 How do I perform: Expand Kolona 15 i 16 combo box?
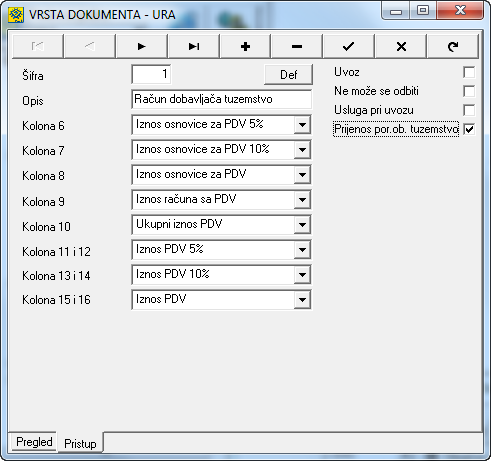pyautogui.click(x=302, y=300)
